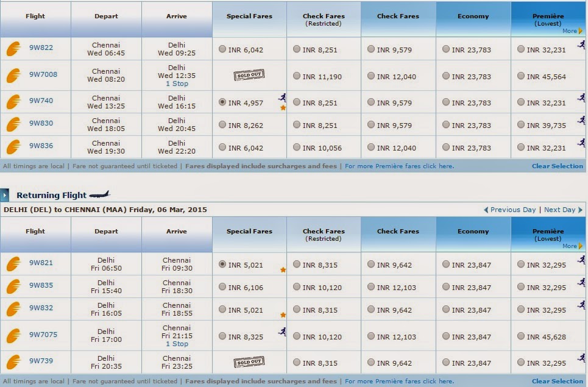This screenshot has height=387, width=588.
Task: Select 9W832 Check Fares Restricted INR 8,315
Action: [x=297, y=310]
